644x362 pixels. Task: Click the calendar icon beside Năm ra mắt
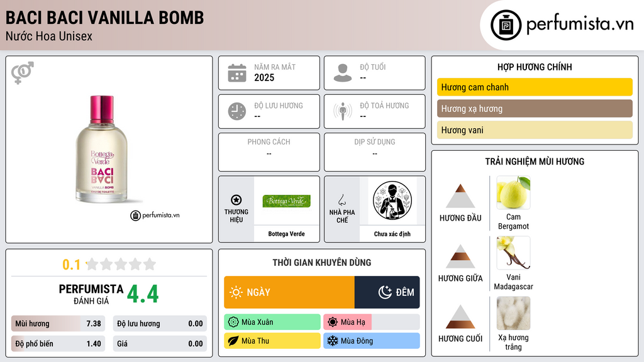coord(237,73)
